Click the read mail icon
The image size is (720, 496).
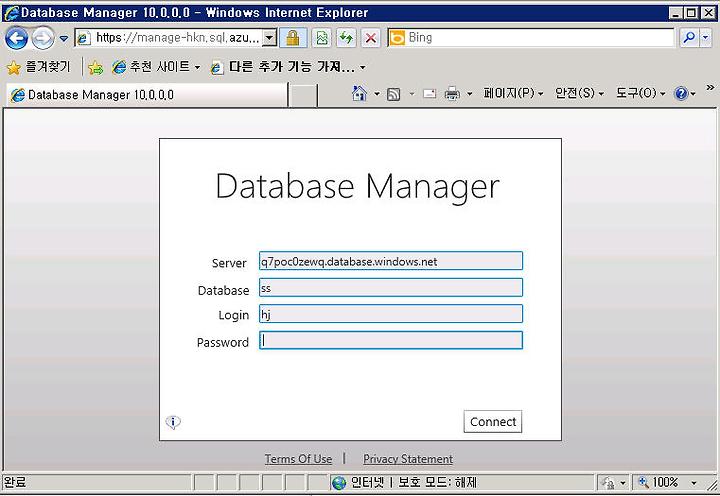(x=429, y=94)
